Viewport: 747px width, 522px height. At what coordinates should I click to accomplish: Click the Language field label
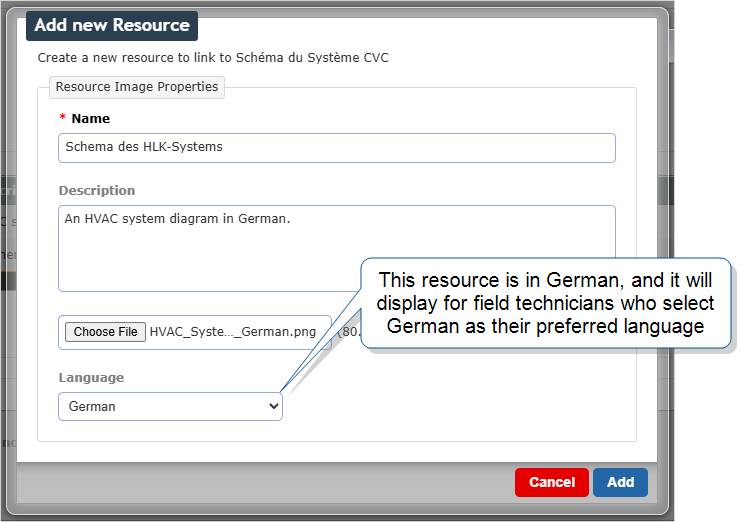[x=91, y=378]
